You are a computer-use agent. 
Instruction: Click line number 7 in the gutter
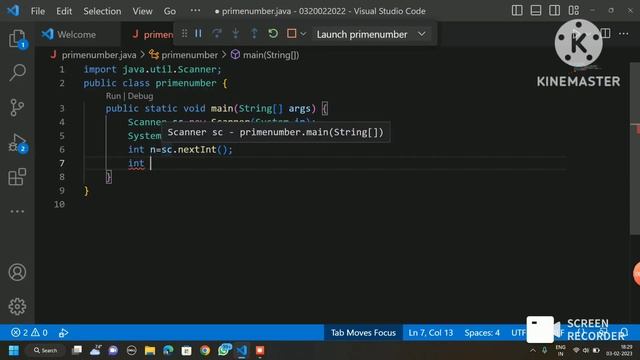(x=62, y=163)
